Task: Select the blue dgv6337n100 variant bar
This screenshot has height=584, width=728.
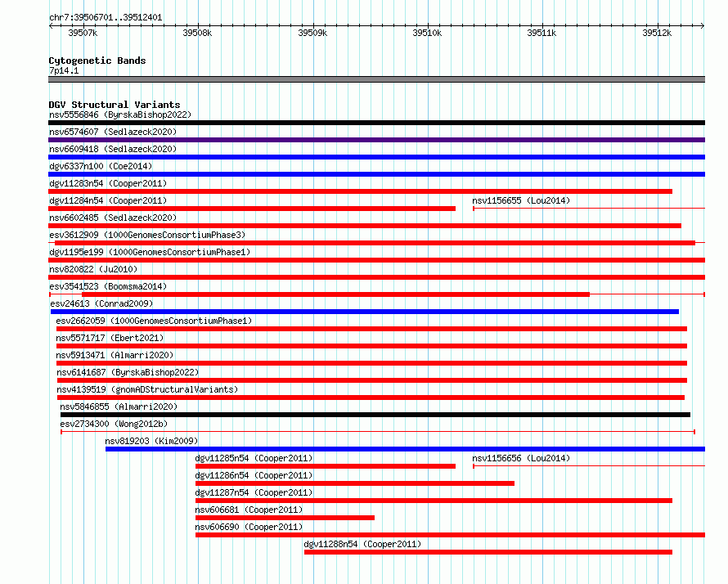Action: tap(376, 174)
